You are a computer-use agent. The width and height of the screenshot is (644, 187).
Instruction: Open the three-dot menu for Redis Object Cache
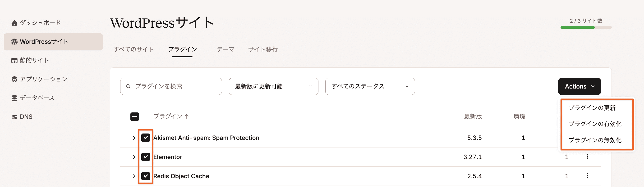pyautogui.click(x=587, y=175)
